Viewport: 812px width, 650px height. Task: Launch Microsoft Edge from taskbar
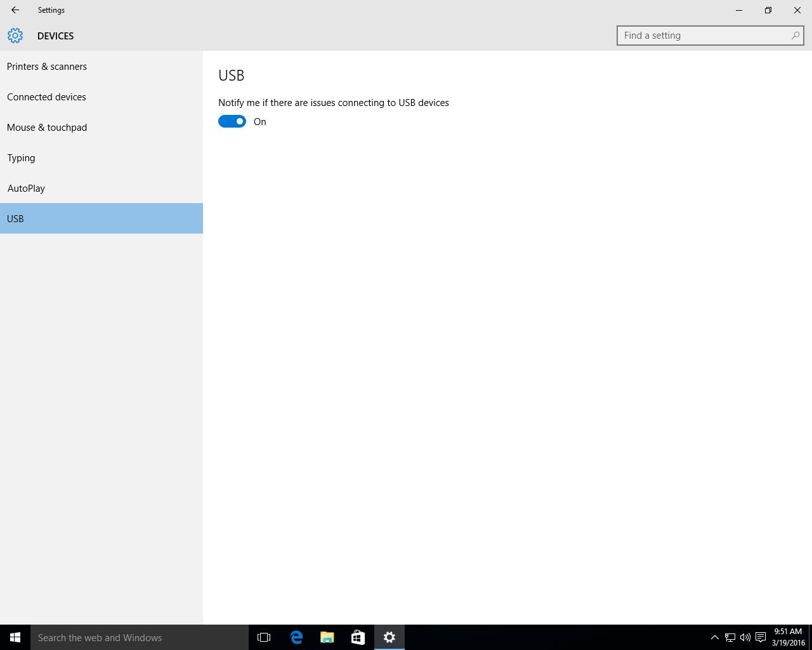296,637
